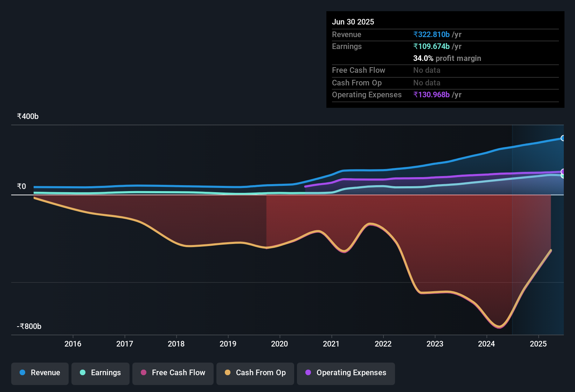
Task: Click the 2016 x-axis label
Action: click(73, 344)
